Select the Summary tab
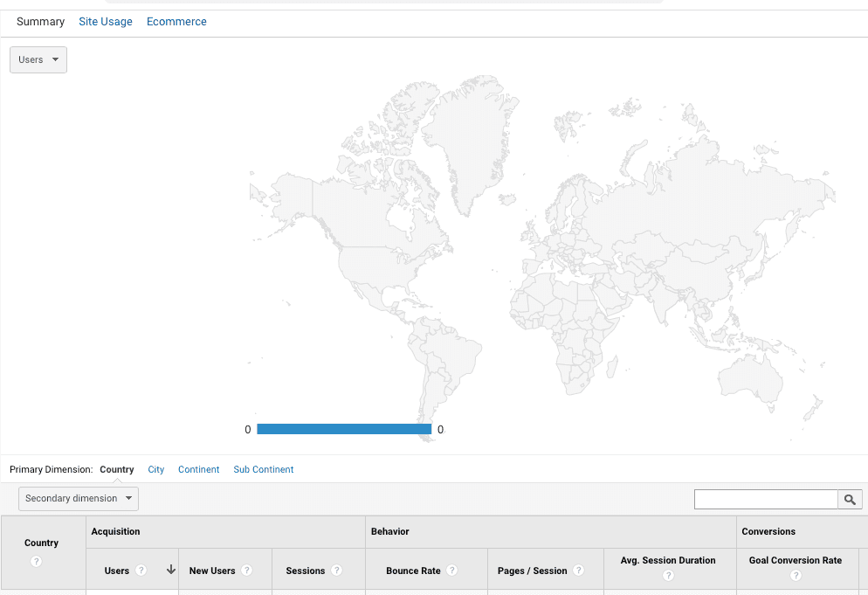 pos(41,22)
